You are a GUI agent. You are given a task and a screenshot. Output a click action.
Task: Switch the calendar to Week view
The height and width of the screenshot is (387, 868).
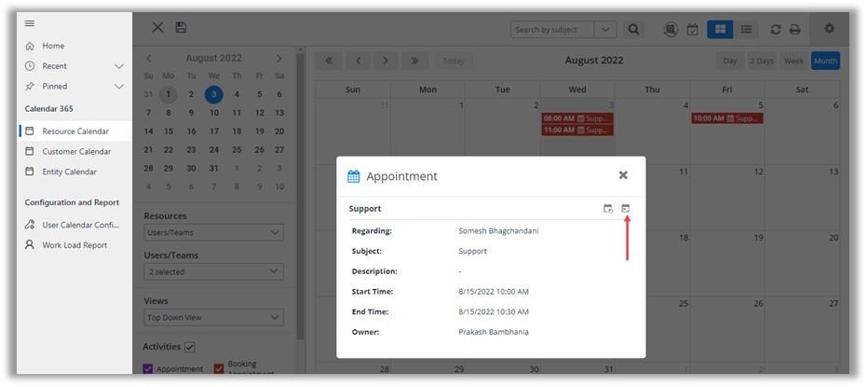coord(793,61)
